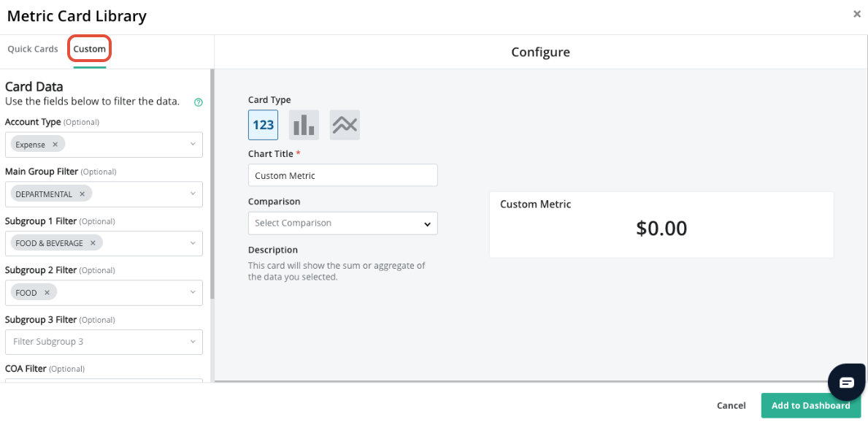Expand the Account Type dropdown
Image resolution: width=868 pixels, height=425 pixels.
(193, 145)
